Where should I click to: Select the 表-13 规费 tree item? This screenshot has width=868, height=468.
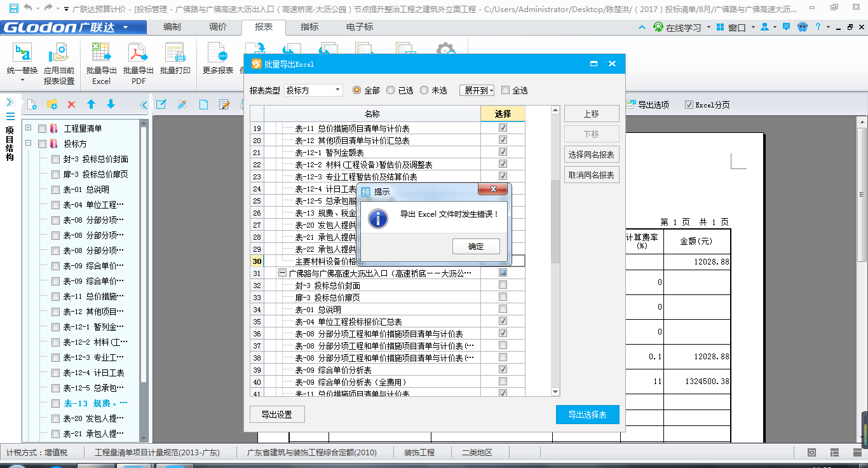(x=95, y=403)
